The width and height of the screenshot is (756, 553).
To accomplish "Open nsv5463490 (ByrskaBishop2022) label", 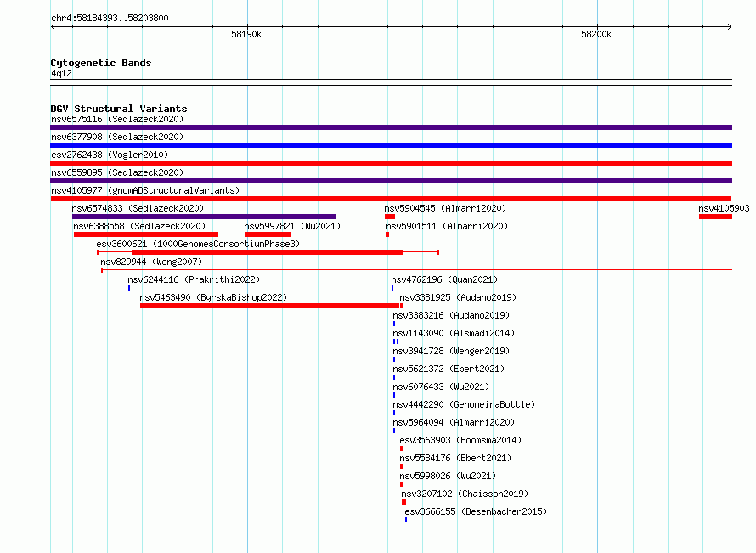I will [x=213, y=297].
